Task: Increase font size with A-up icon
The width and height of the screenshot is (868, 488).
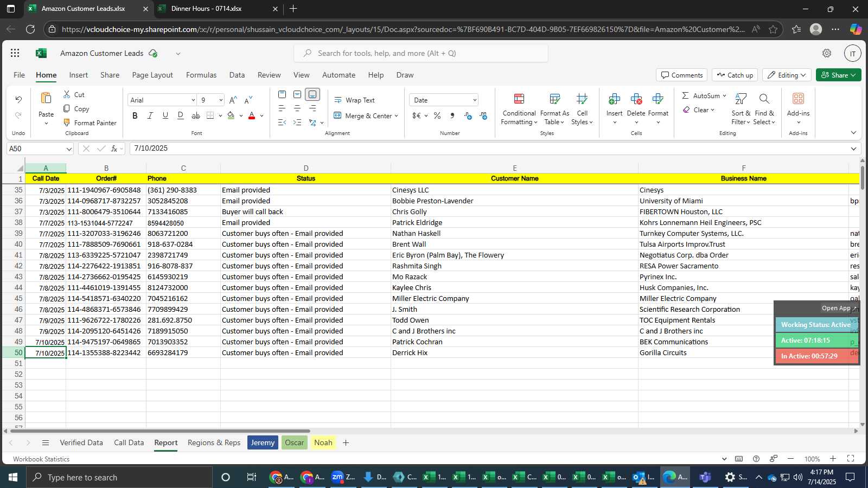Action: coord(233,100)
